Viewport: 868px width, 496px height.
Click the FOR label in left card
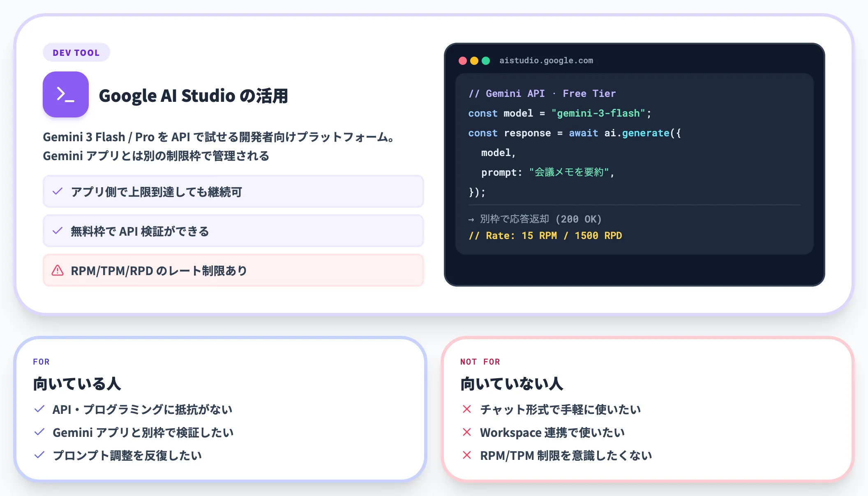(x=41, y=362)
